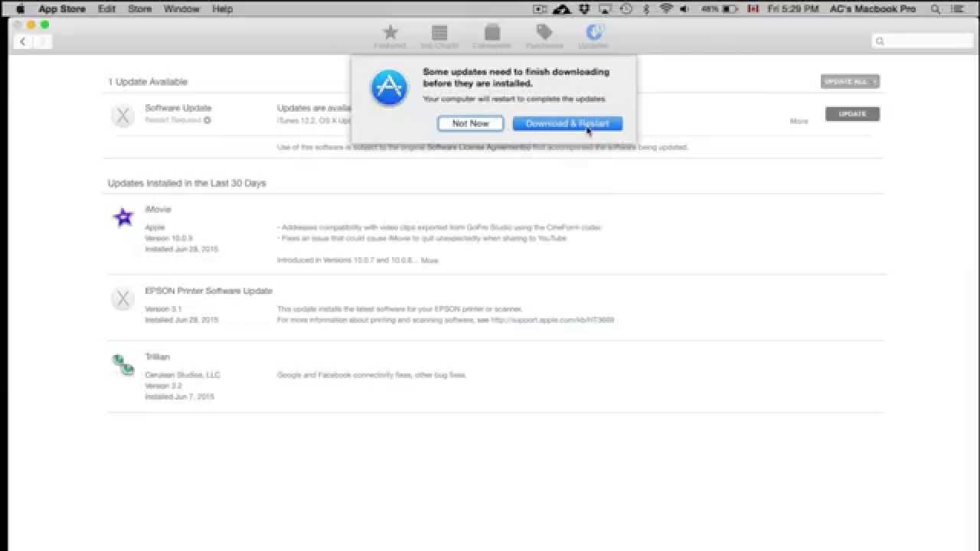Click the Wi-Fi status icon

666,9
